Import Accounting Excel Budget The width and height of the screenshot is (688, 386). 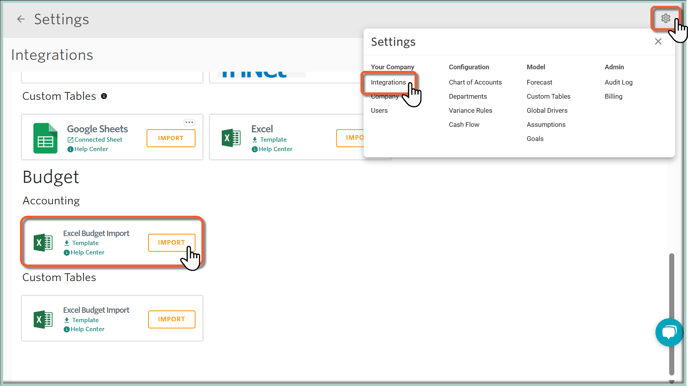(x=171, y=243)
